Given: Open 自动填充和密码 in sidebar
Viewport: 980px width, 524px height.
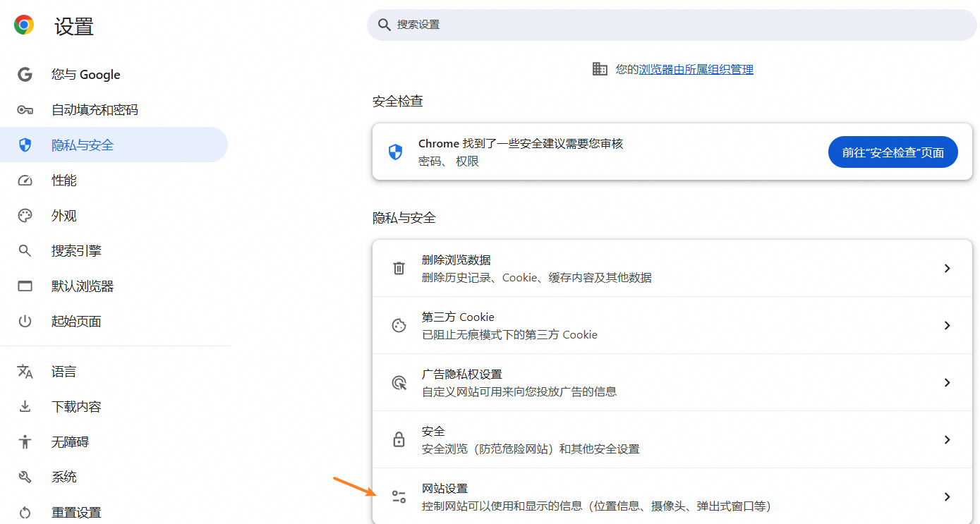Looking at the screenshot, I should click(x=95, y=110).
